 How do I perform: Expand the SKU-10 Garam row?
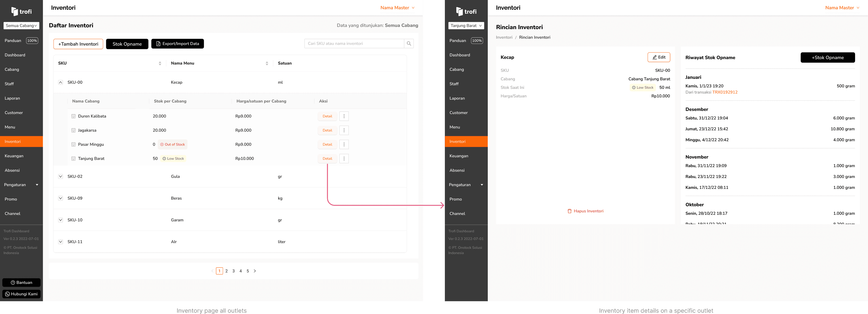click(x=61, y=220)
